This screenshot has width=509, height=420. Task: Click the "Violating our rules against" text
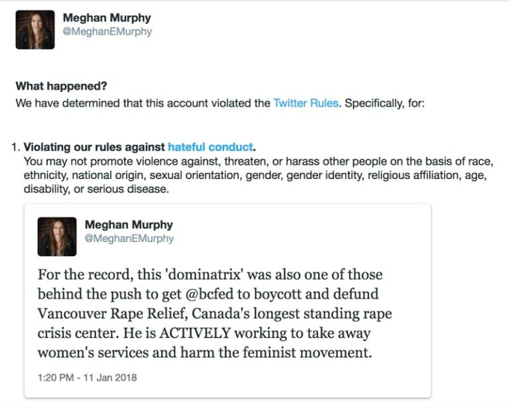94,145
